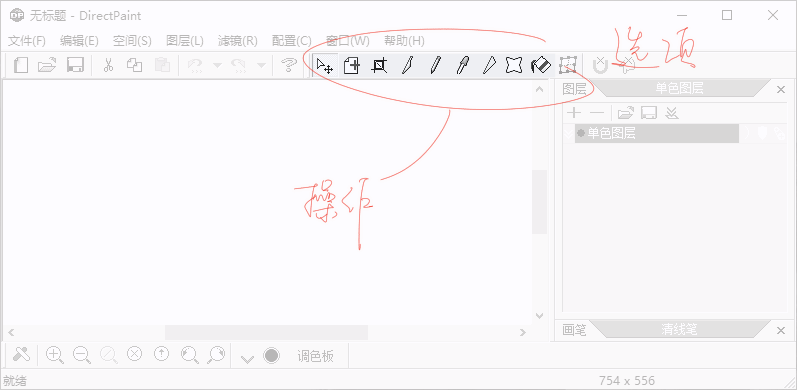
Task: Open the 窗口(W) menu
Action: [x=347, y=41]
